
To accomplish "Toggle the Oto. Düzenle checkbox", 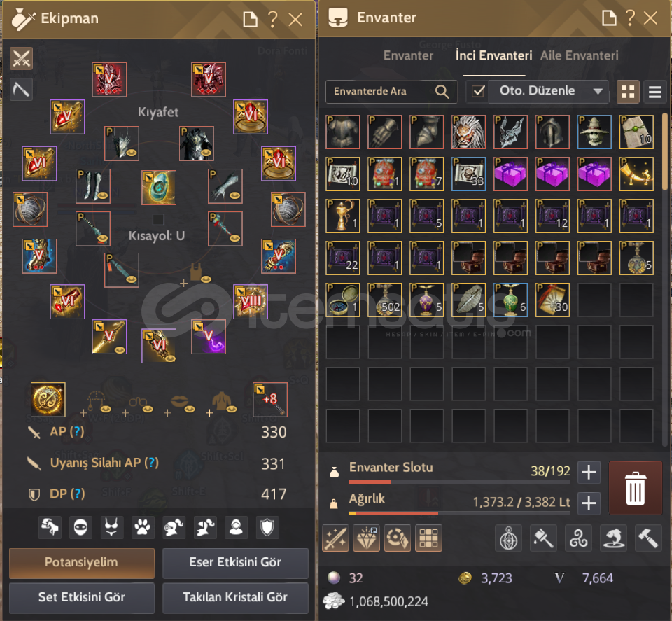I will point(478,91).
